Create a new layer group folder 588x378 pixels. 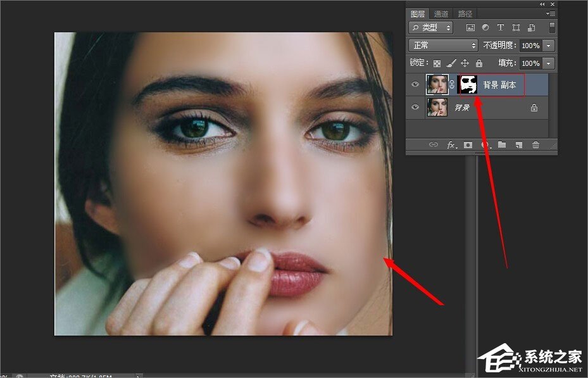[x=502, y=144]
